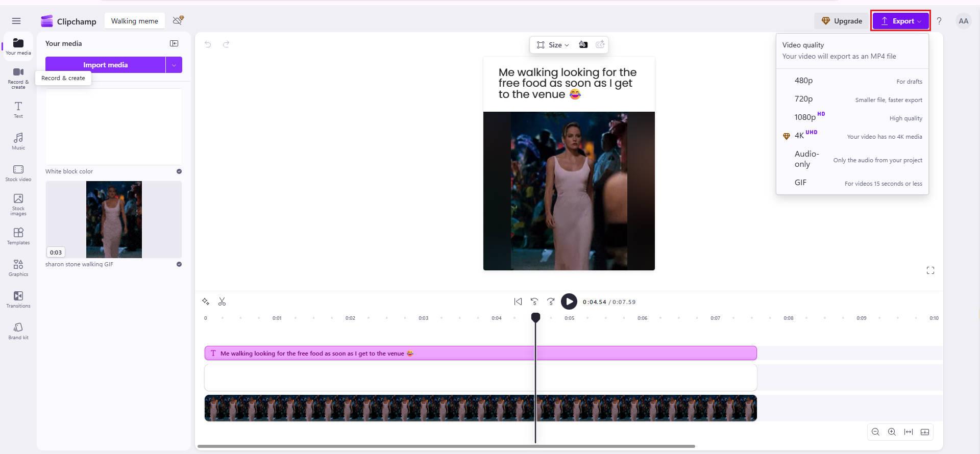Open the background color fill tool
Screen dimensions: 980x454
coord(583,45)
